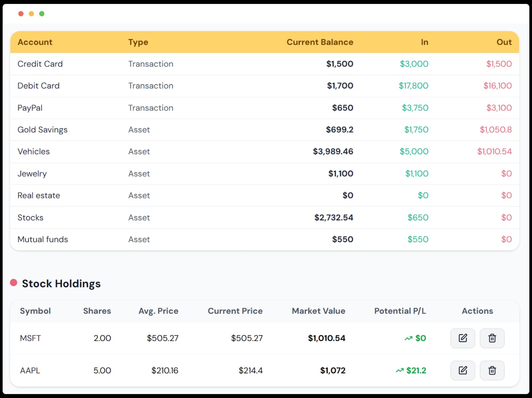The height and width of the screenshot is (398, 532).
Task: Select the Credit Card account row
Action: pyautogui.click(x=40, y=64)
